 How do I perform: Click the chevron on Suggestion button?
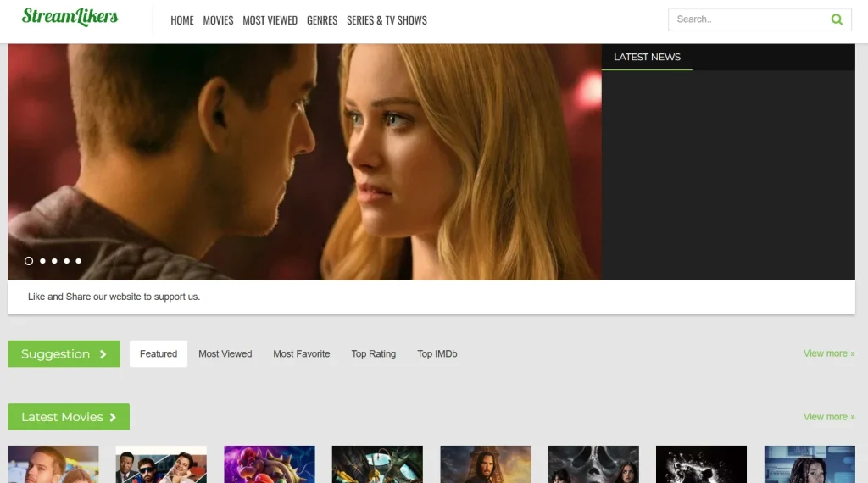pyautogui.click(x=103, y=354)
